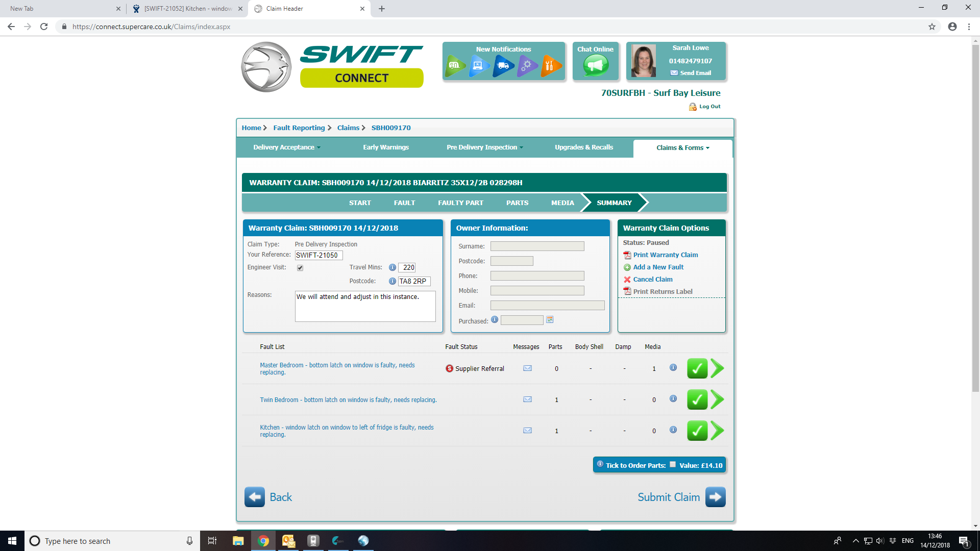Start Chat Online with megaphone icon
980x551 pixels.
click(x=595, y=65)
